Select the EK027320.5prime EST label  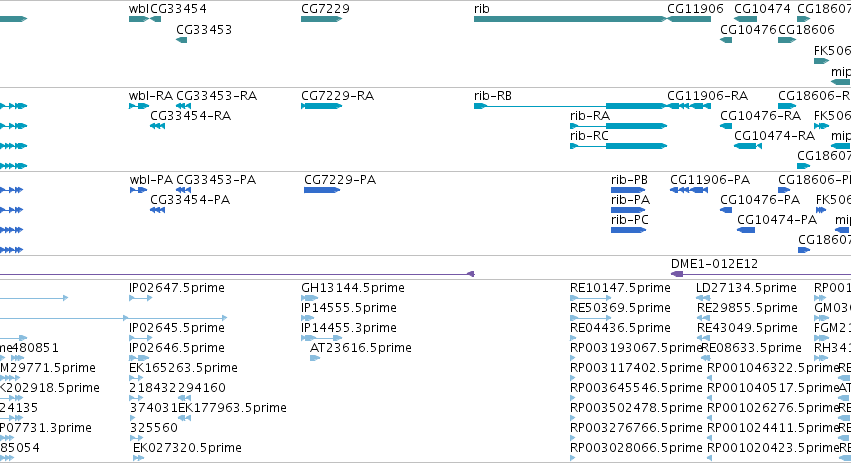(x=187, y=448)
